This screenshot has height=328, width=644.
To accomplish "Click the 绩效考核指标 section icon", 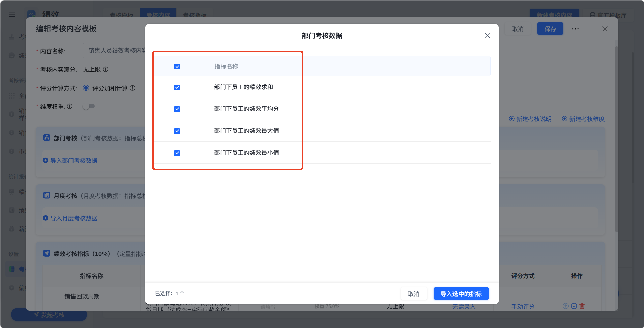I will pos(47,253).
